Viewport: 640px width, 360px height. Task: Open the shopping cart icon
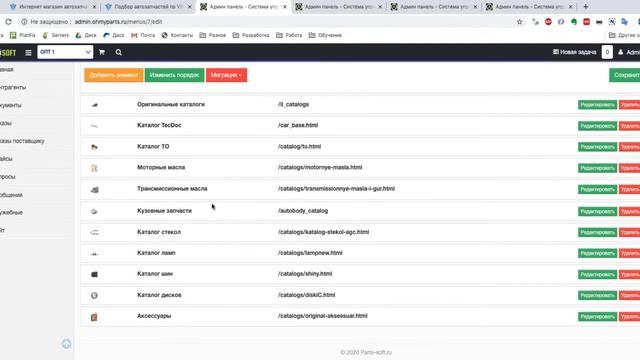102,52
